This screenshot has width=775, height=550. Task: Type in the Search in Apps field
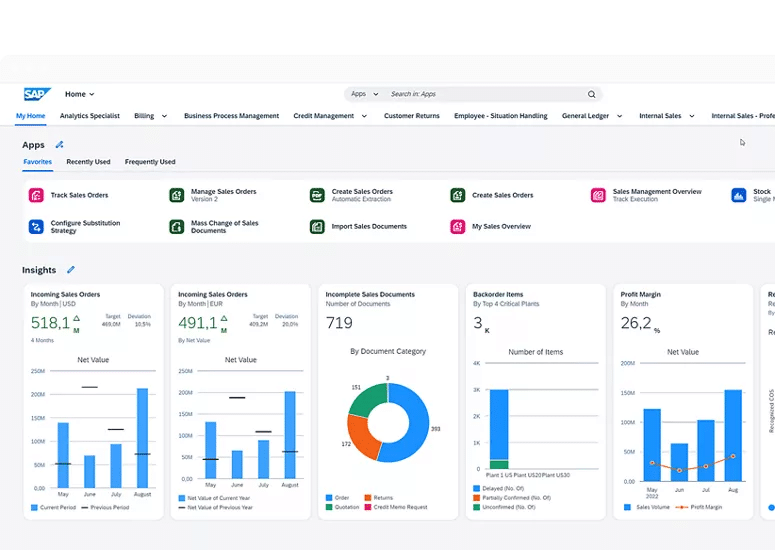click(480, 94)
